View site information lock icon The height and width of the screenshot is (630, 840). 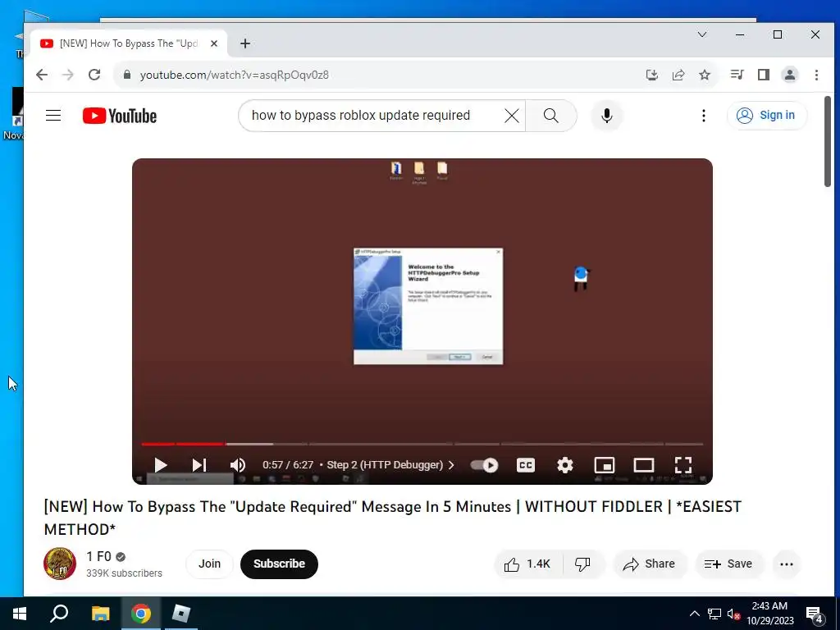coord(127,75)
